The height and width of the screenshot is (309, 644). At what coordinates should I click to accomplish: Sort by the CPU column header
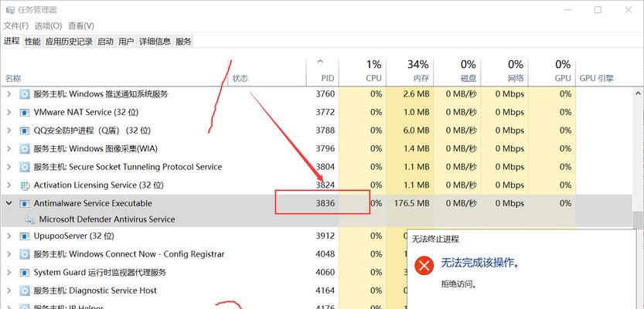[x=363, y=72]
